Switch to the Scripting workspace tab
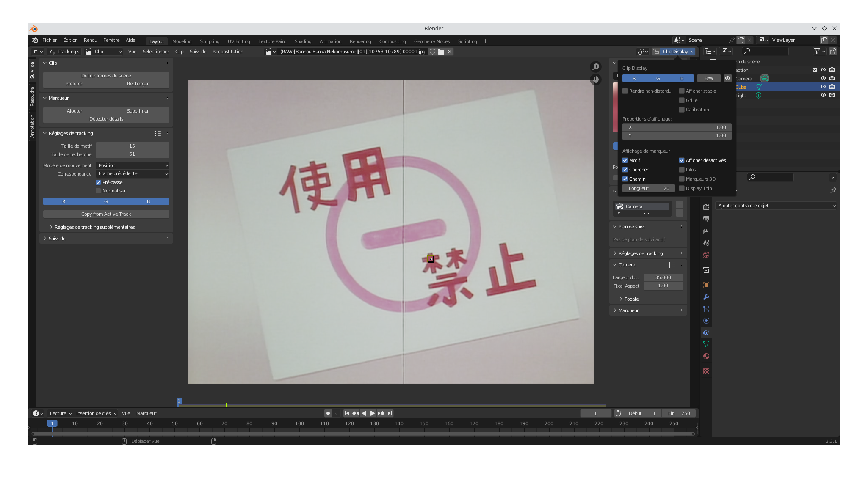The image size is (868, 478). pyautogui.click(x=467, y=41)
